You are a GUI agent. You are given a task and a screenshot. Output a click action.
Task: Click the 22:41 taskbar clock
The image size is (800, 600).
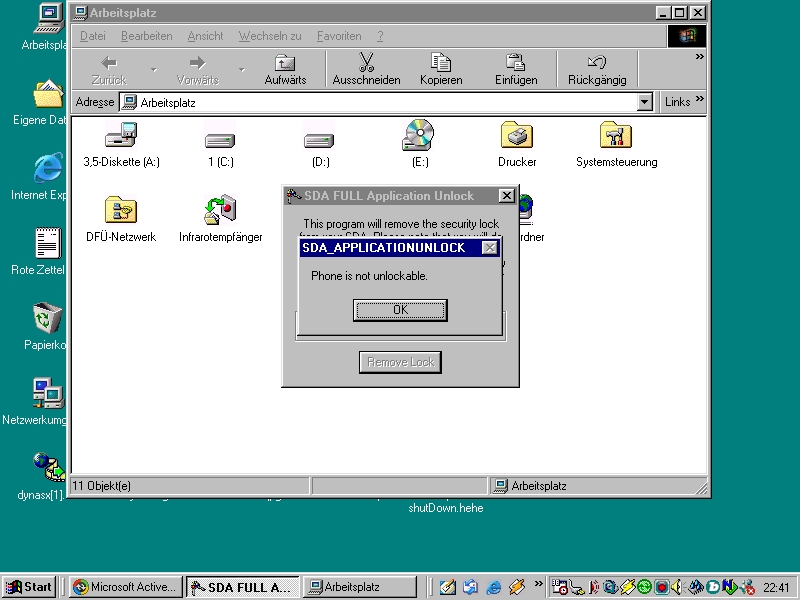(x=776, y=588)
